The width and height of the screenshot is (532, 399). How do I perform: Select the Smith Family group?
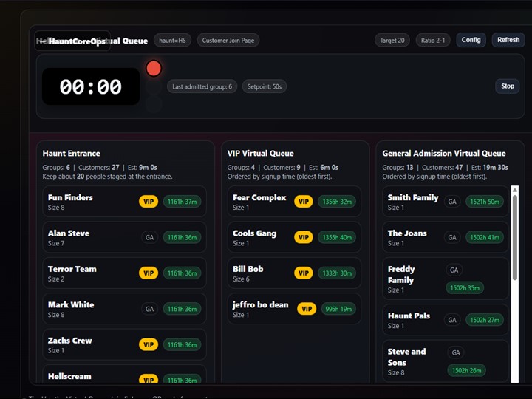[446, 201]
